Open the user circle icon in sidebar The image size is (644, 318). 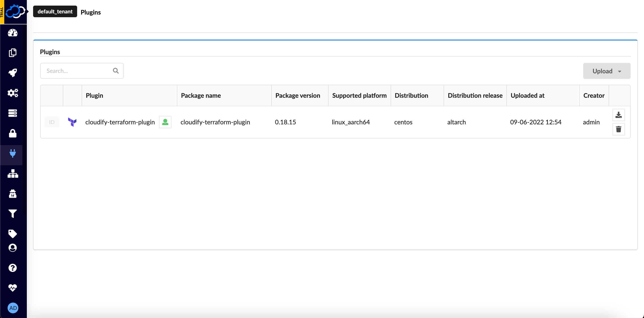(13, 248)
